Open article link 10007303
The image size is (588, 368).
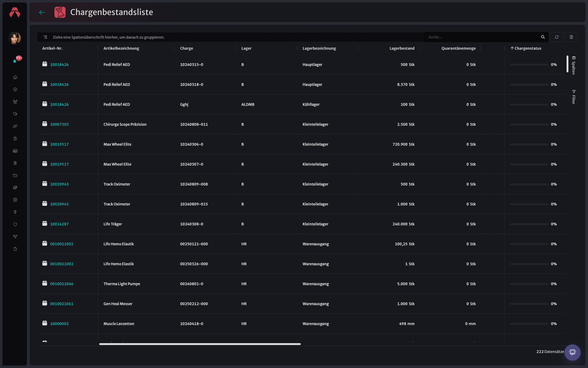59,125
